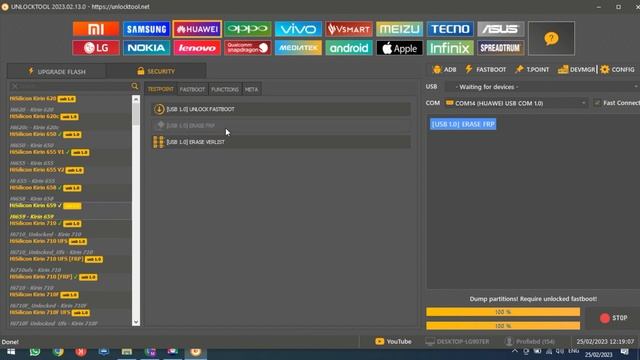
Task: Click the lower 100% progress bar
Action: 503,326
